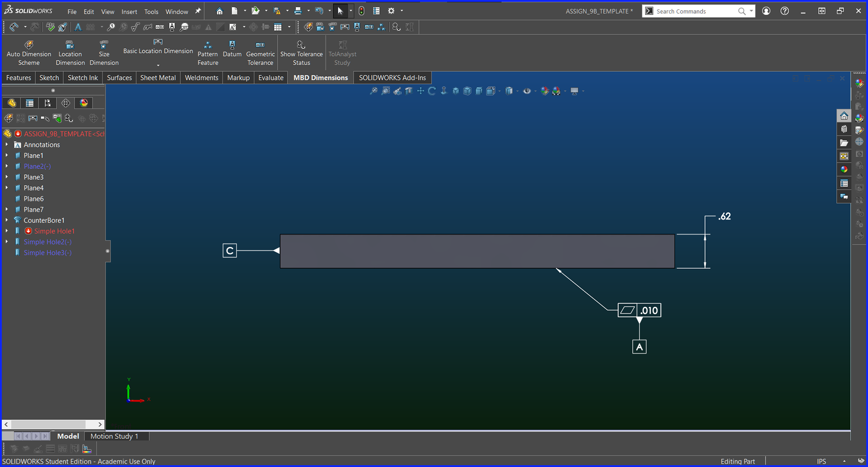Open the Home icon in the top toolbar
The width and height of the screenshot is (868, 467).
tap(220, 11)
